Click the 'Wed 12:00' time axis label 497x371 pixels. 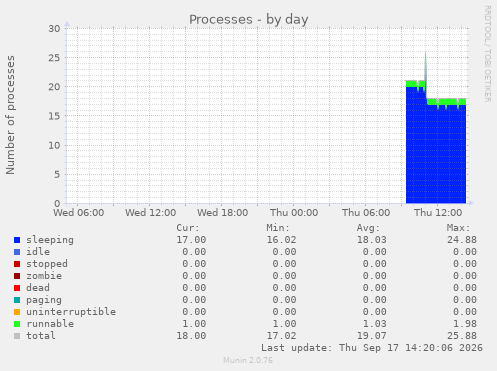(151, 213)
